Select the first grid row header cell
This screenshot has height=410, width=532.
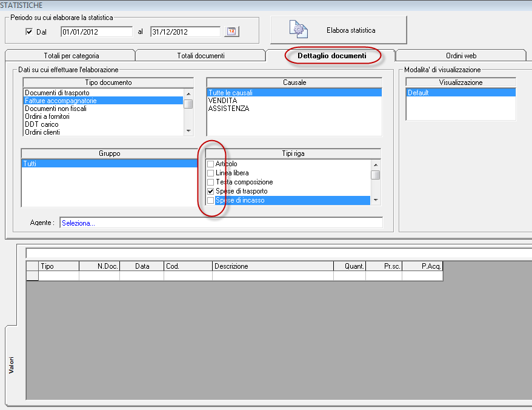coord(32,275)
